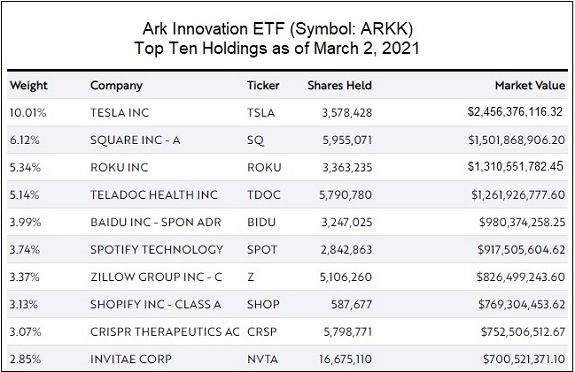Select the SHOP ticker symbol

263,304
